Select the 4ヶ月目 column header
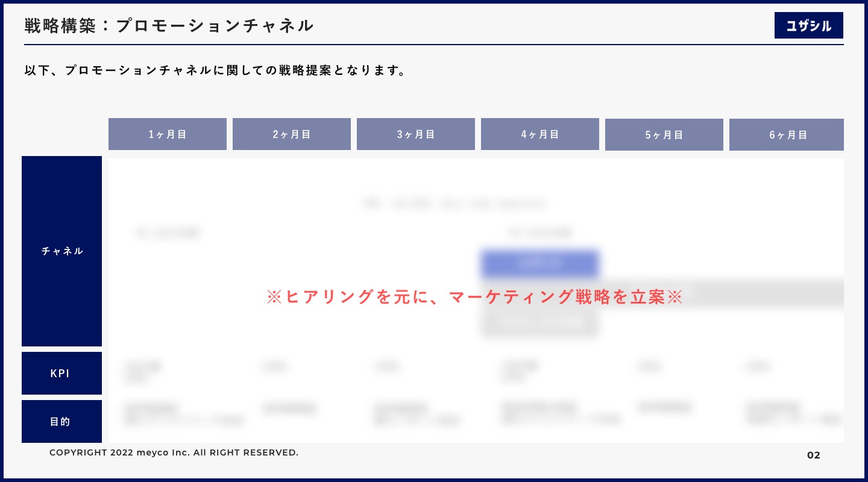This screenshot has height=482, width=868. coord(540,134)
